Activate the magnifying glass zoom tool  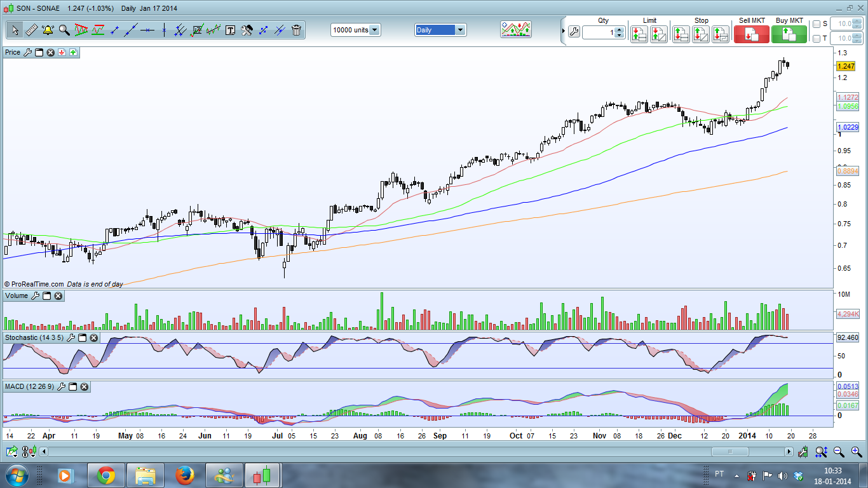[x=64, y=30]
